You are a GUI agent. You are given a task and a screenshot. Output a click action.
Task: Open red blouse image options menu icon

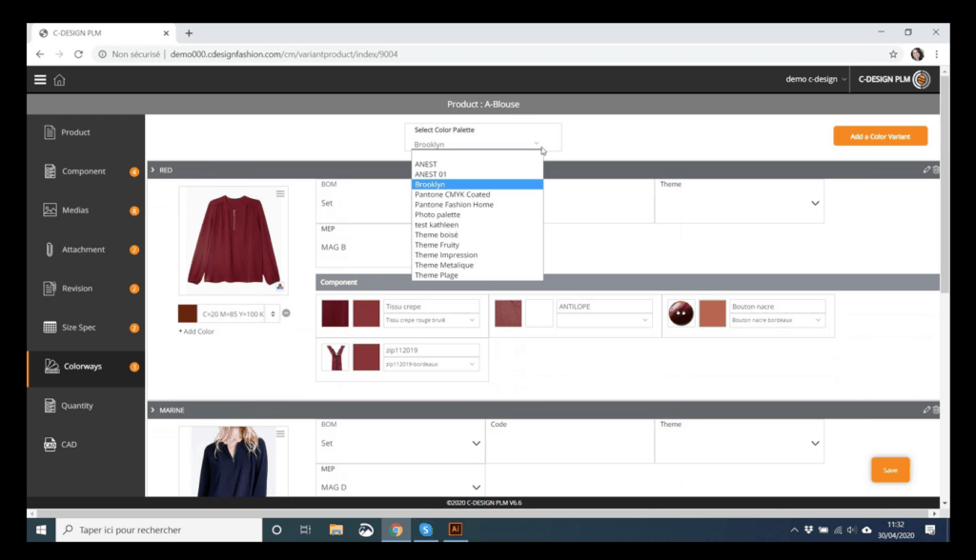pos(280,194)
